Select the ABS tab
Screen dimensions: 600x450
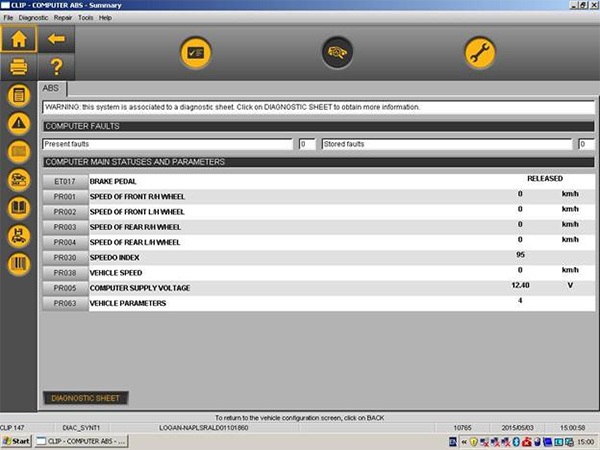[x=51, y=88]
